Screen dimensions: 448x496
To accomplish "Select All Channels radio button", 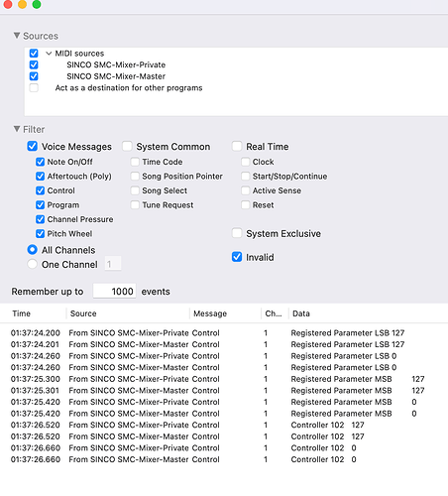I will (x=32, y=250).
